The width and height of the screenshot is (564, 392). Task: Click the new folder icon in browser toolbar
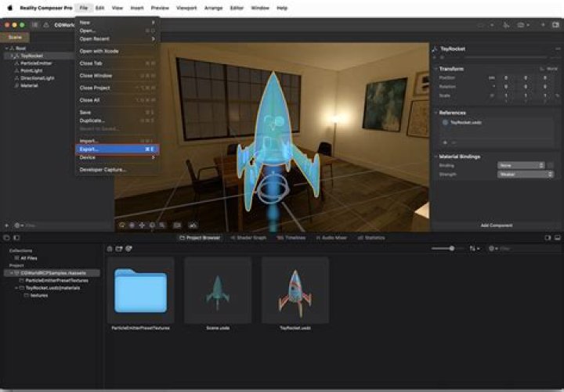[x=119, y=248]
